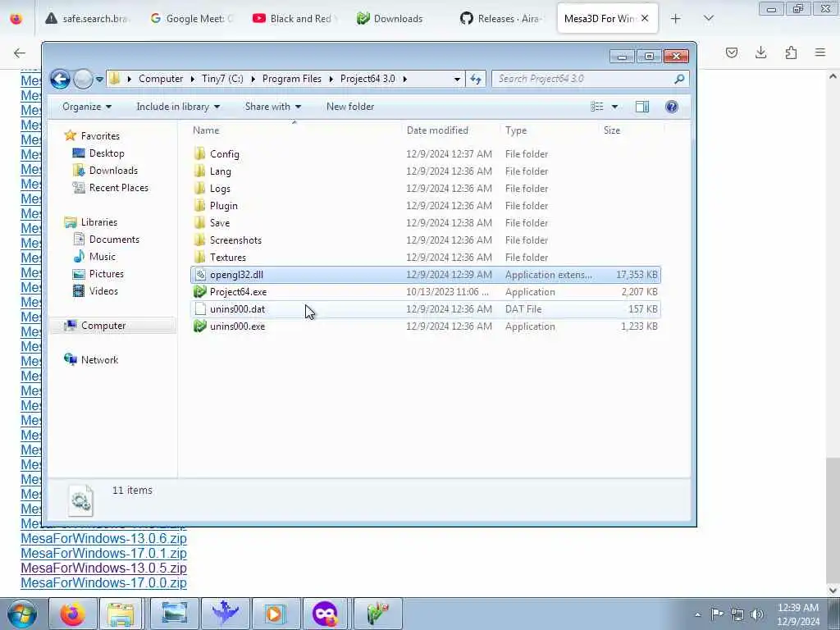Click Tiny7 (C:) in the breadcrumb
Viewport: 840px width, 630px height.
(222, 79)
